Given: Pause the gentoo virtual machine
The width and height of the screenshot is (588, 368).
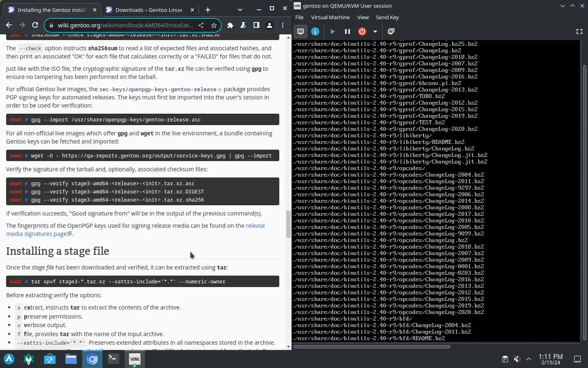Looking at the screenshot, I should [347, 31].
